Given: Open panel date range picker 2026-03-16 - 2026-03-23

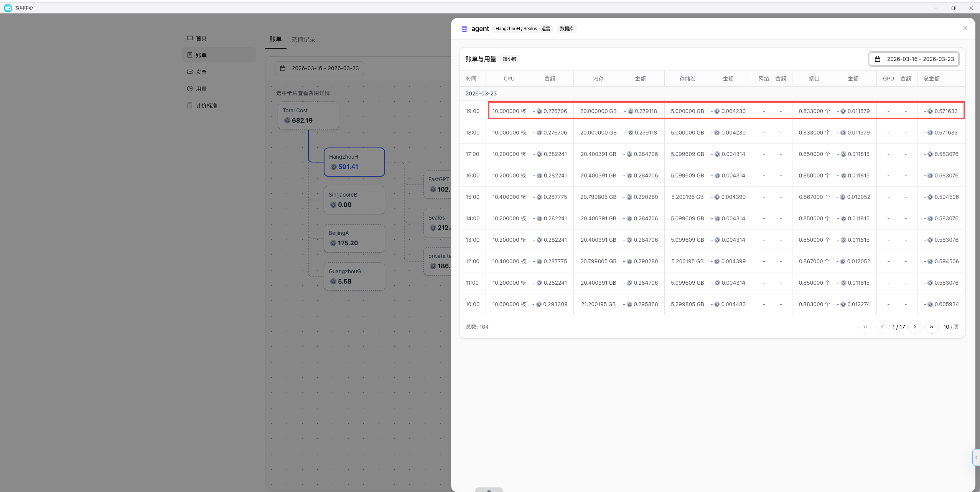Looking at the screenshot, I should click(914, 59).
